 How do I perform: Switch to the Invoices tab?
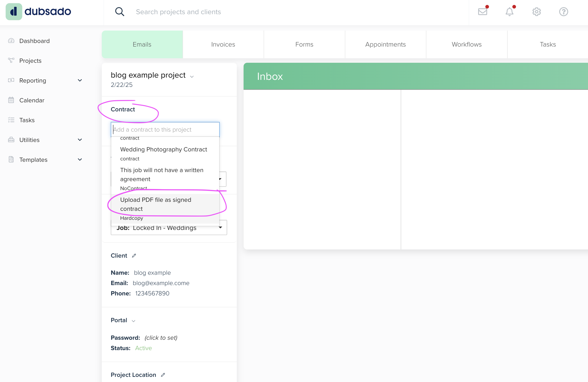click(x=223, y=44)
